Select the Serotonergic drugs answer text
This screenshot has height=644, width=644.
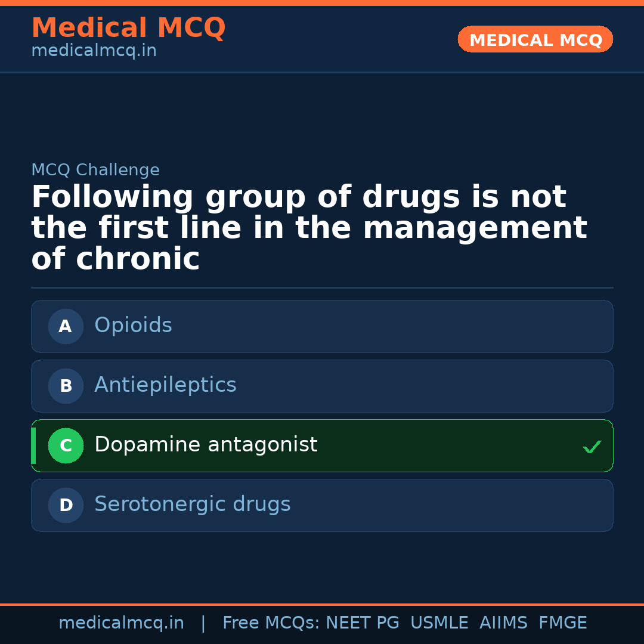pos(192,504)
